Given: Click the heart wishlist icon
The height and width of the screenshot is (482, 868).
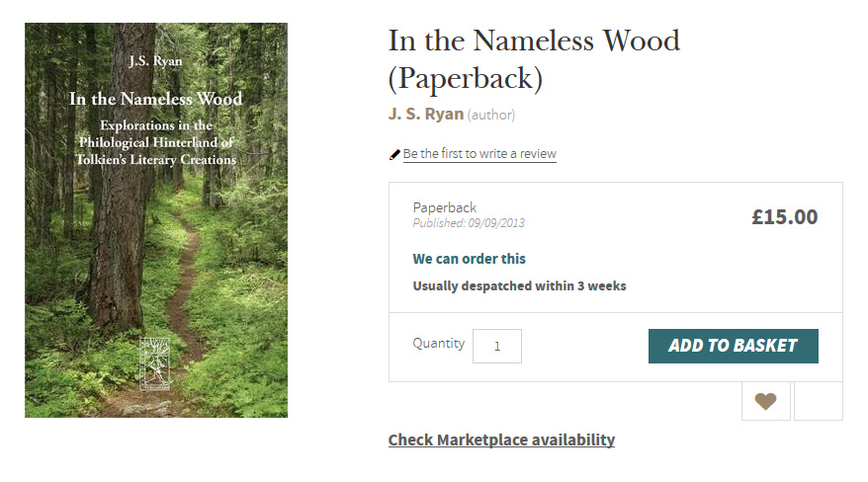Looking at the screenshot, I should tap(765, 401).
